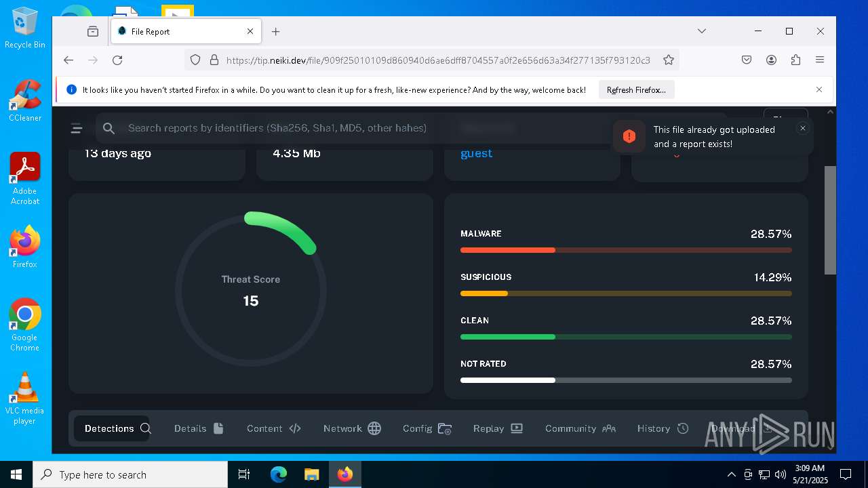This screenshot has height=488, width=868.
Task: Open the Google Chrome desktop shortcut
Action: pyautogui.click(x=25, y=325)
